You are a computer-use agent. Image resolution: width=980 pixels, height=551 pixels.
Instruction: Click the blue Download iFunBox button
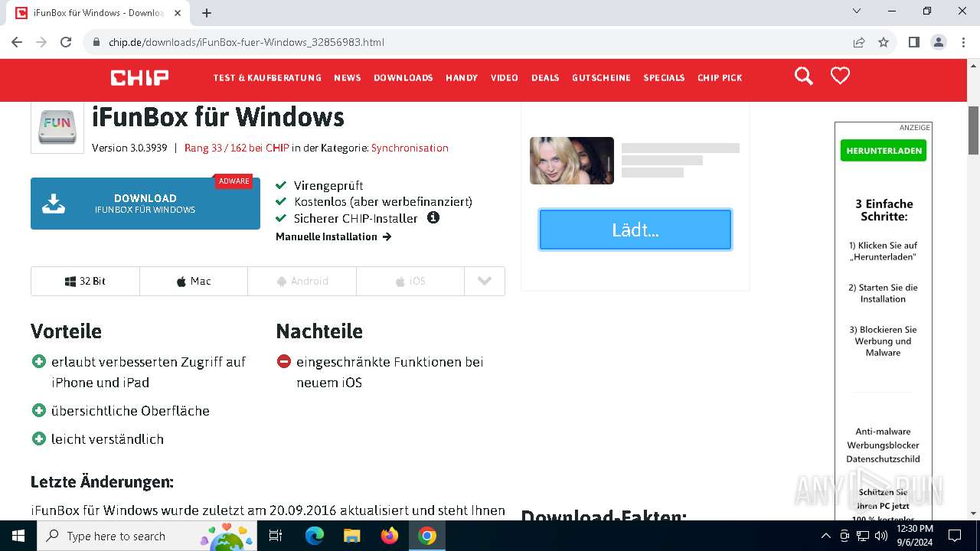tap(145, 204)
